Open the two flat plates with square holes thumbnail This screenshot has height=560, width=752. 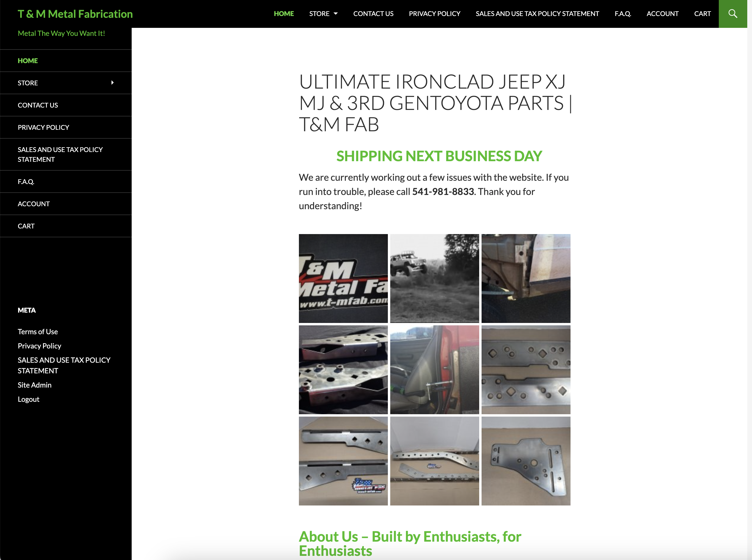click(526, 370)
